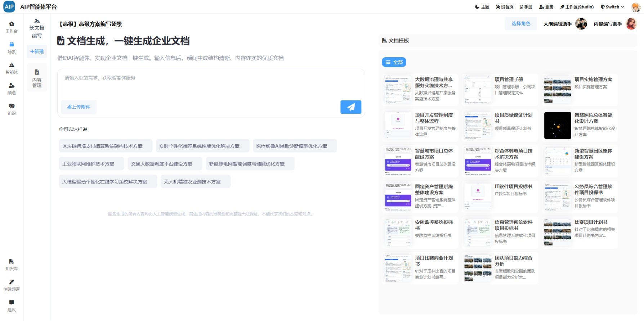Open 智能体 sidebar section
The height and width of the screenshot is (321, 644).
(12, 68)
